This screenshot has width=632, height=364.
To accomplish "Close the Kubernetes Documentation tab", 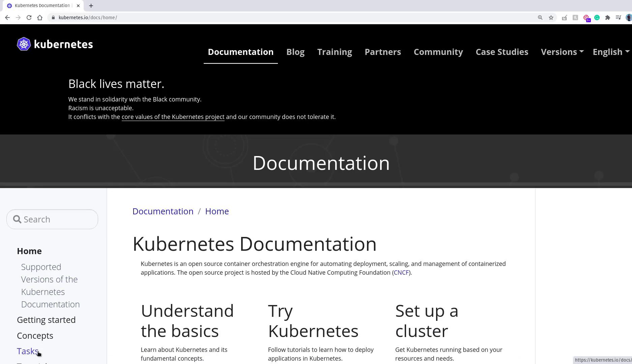I will tap(78, 6).
